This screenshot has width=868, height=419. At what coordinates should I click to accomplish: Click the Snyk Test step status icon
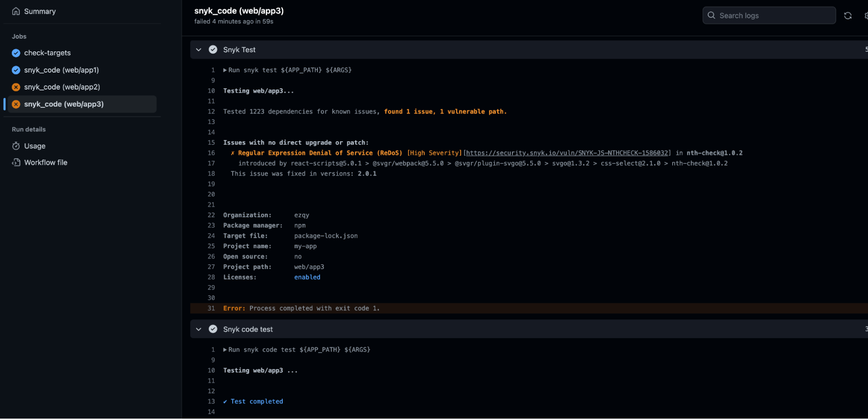(213, 50)
